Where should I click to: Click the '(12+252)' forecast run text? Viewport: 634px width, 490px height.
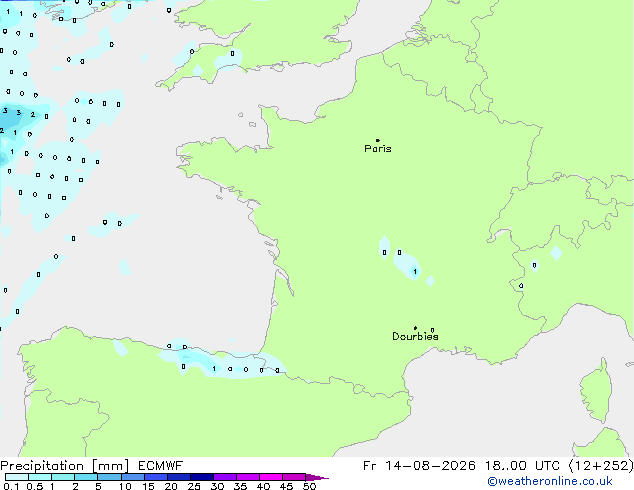pyautogui.click(x=601, y=466)
